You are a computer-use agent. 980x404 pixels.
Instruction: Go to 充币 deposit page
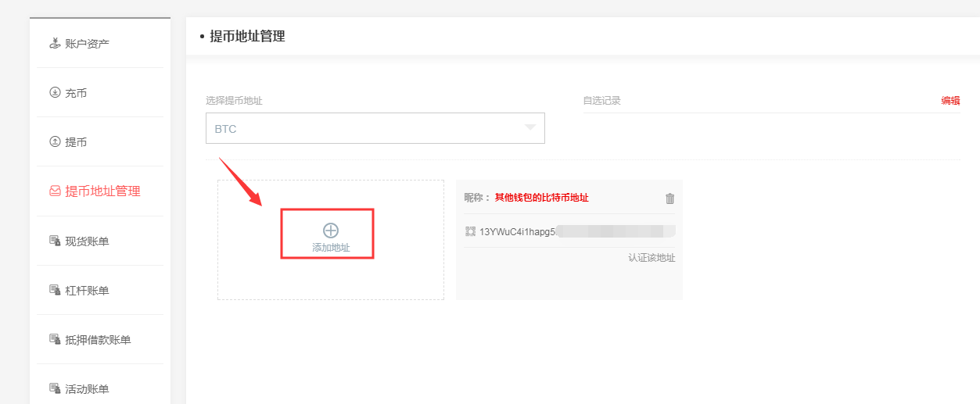(76, 93)
